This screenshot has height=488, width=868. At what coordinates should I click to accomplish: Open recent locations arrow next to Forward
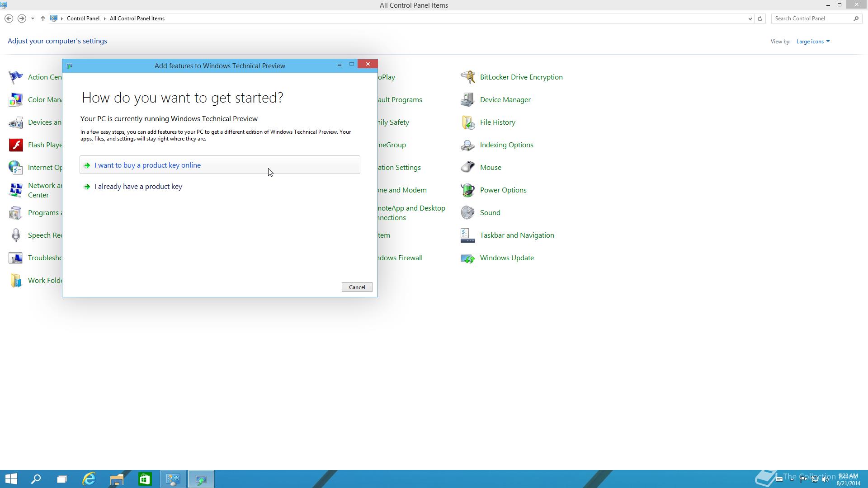click(33, 19)
